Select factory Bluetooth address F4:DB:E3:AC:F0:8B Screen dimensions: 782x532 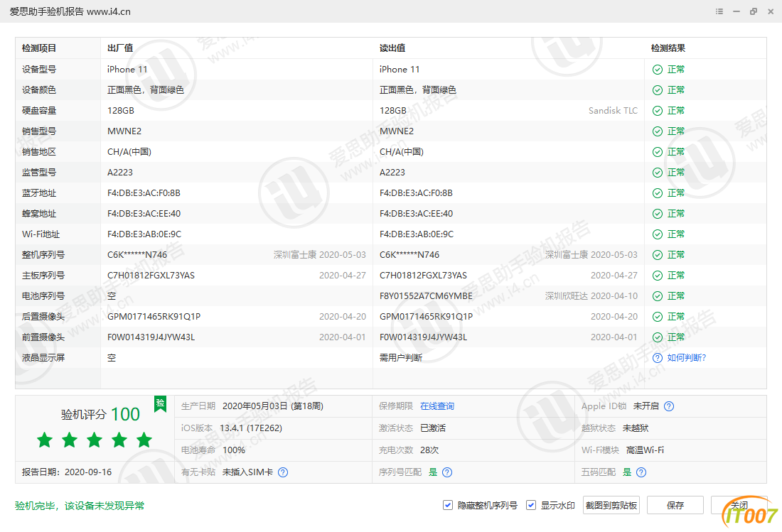144,193
